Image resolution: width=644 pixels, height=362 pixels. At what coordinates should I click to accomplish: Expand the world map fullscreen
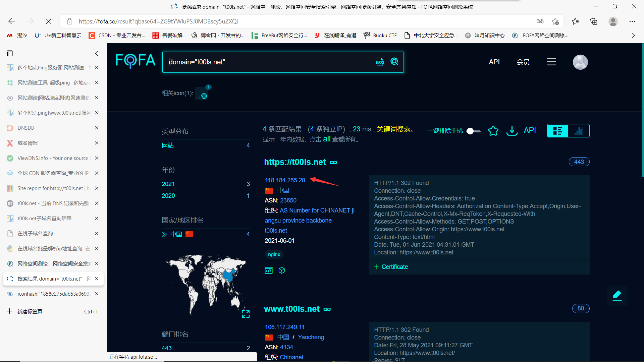pos(246,314)
